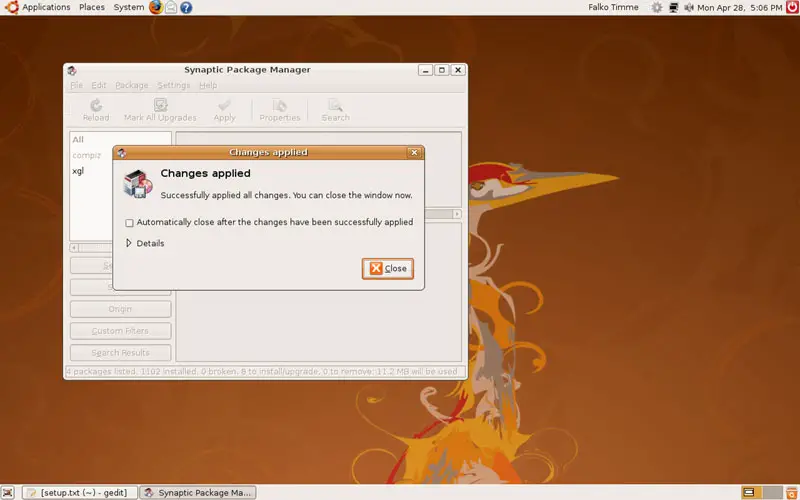The width and height of the screenshot is (800, 500).
Task: Click the category list scroll left arrow
Action: coord(74,248)
